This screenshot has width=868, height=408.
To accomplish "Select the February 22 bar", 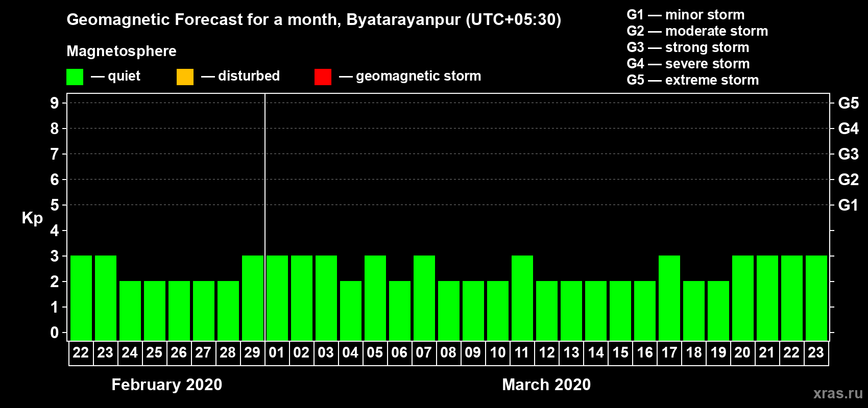I will 81,298.
